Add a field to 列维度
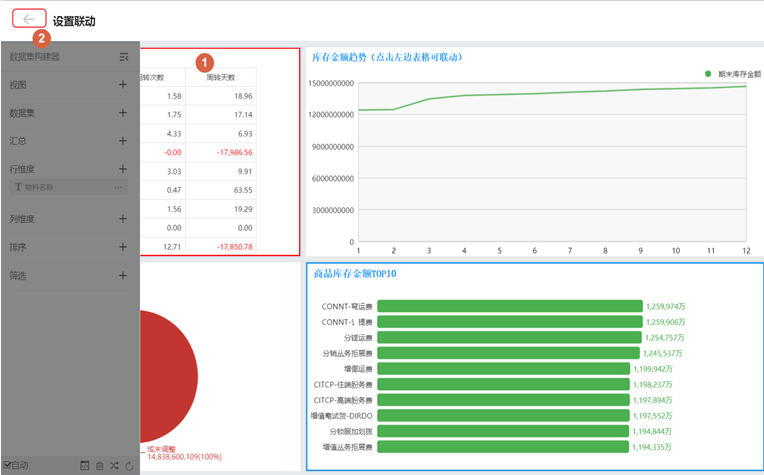The width and height of the screenshot is (764, 475). point(123,218)
